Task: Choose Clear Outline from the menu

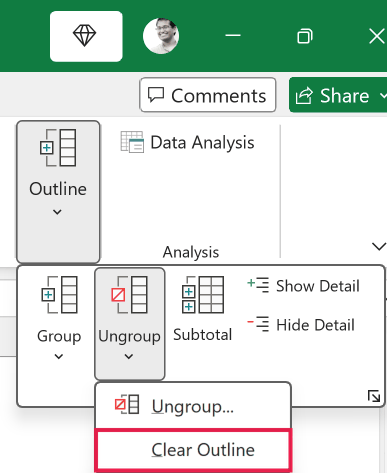Action: click(x=193, y=450)
